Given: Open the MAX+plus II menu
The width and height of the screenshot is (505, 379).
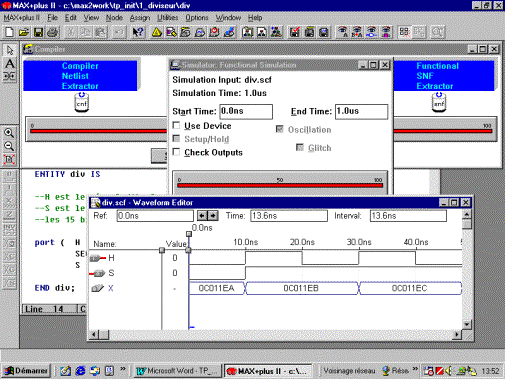Looking at the screenshot, I should (x=22, y=18).
